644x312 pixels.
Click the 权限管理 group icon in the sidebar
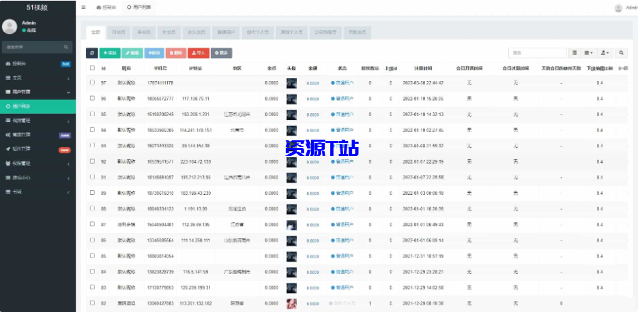tap(8, 163)
